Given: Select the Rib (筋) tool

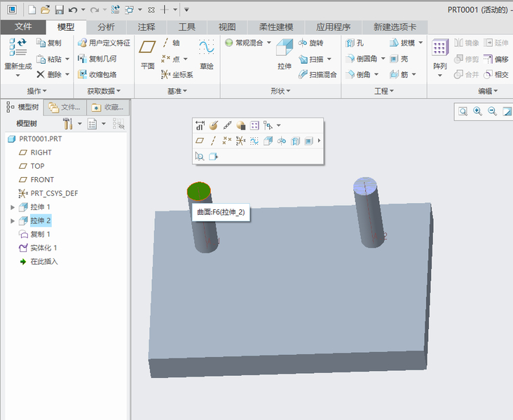Looking at the screenshot, I should (399, 74).
